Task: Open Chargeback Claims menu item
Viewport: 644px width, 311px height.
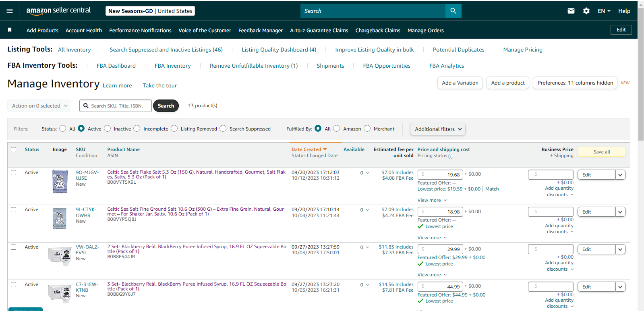Action: click(378, 30)
